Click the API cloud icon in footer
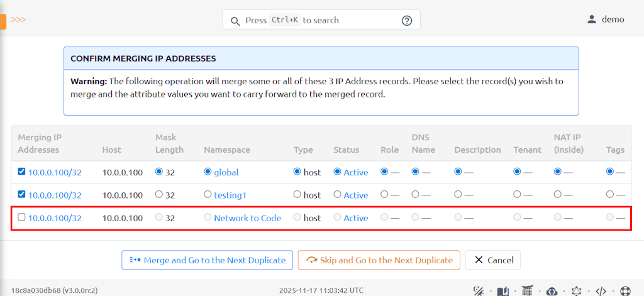This screenshot has width=644, height=296. click(x=552, y=291)
